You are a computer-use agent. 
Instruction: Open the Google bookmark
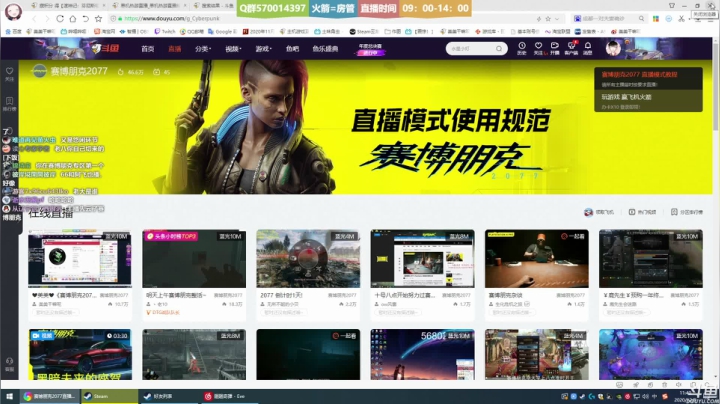222,32
